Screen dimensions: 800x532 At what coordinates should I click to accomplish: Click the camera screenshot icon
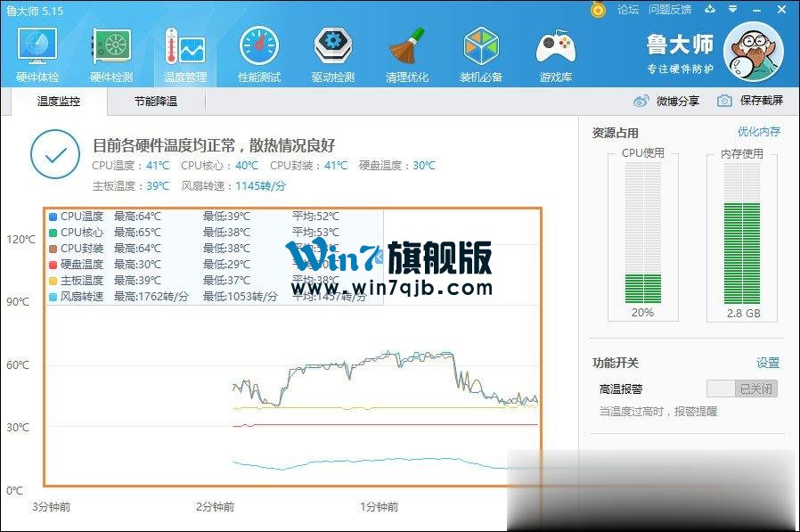[724, 101]
